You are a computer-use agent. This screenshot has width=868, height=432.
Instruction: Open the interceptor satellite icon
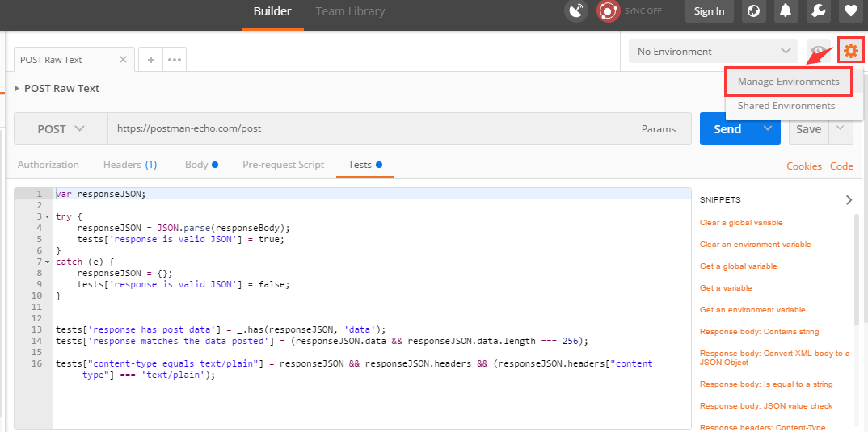(576, 11)
